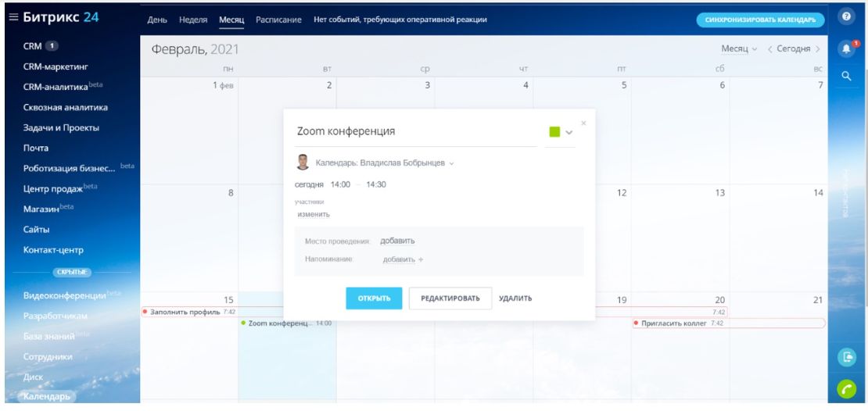The image size is (868, 411).
Task: Close the Zoom конференция popup
Action: pyautogui.click(x=583, y=123)
